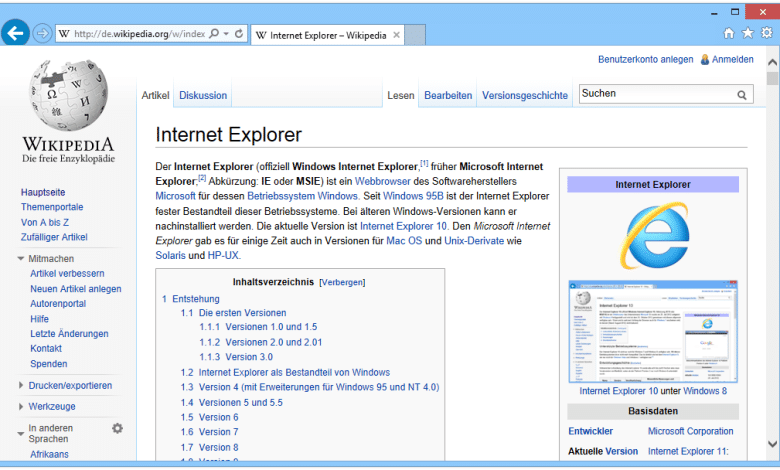Click Artikel verbessern in sidebar
780x470 pixels.
tap(67, 274)
